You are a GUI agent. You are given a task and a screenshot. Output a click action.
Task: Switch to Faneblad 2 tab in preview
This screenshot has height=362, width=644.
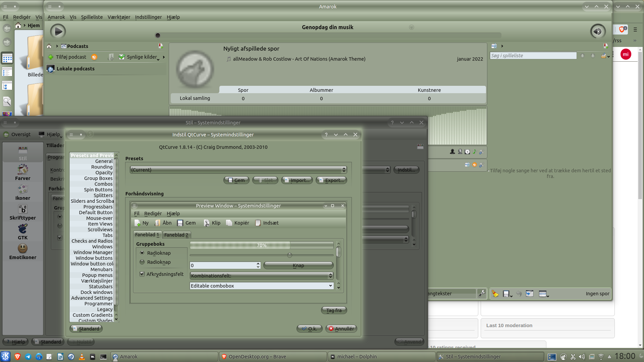(x=176, y=235)
